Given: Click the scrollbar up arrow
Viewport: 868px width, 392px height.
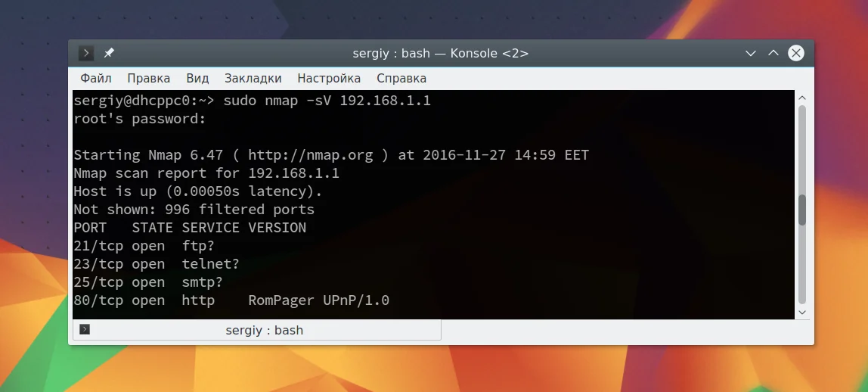Looking at the screenshot, I should click(x=802, y=98).
